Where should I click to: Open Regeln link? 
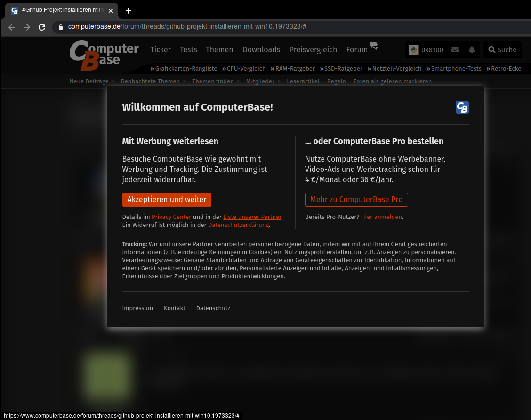[x=336, y=81]
